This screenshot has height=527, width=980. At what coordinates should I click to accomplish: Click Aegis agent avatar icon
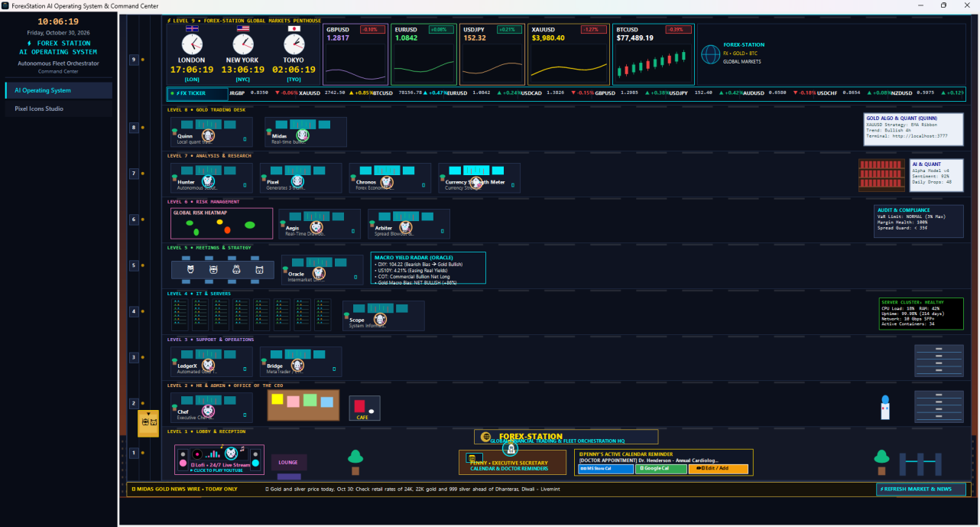(x=316, y=227)
